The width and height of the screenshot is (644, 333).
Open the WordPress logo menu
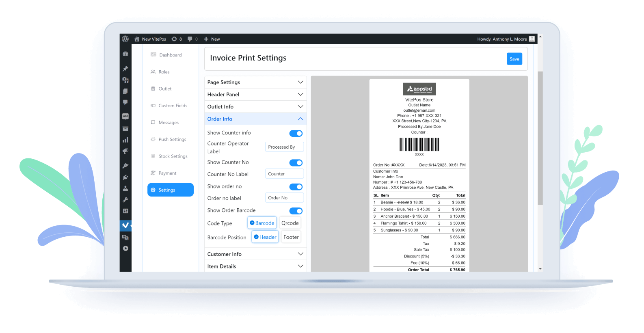[125, 39]
